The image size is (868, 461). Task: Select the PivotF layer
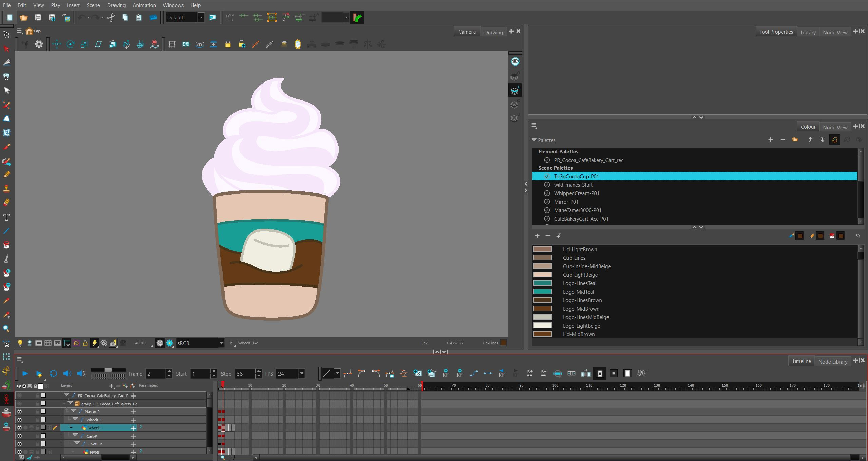(95, 452)
